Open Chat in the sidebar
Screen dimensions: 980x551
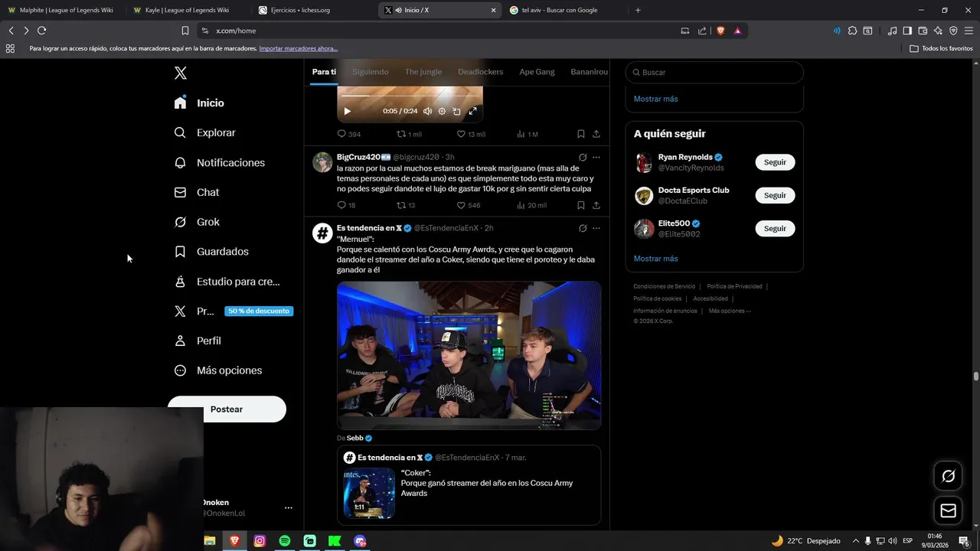[196, 192]
